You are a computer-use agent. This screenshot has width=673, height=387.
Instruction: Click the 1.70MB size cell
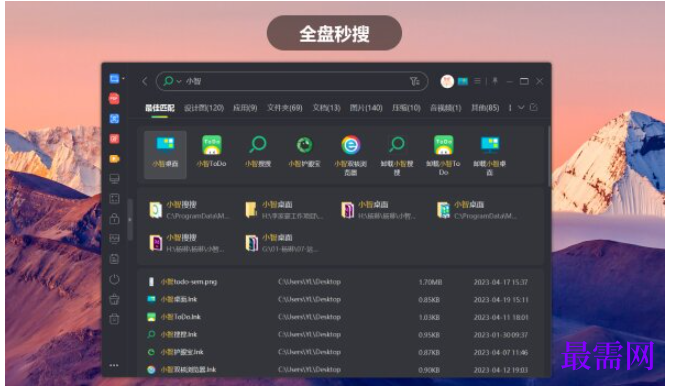pyautogui.click(x=430, y=282)
